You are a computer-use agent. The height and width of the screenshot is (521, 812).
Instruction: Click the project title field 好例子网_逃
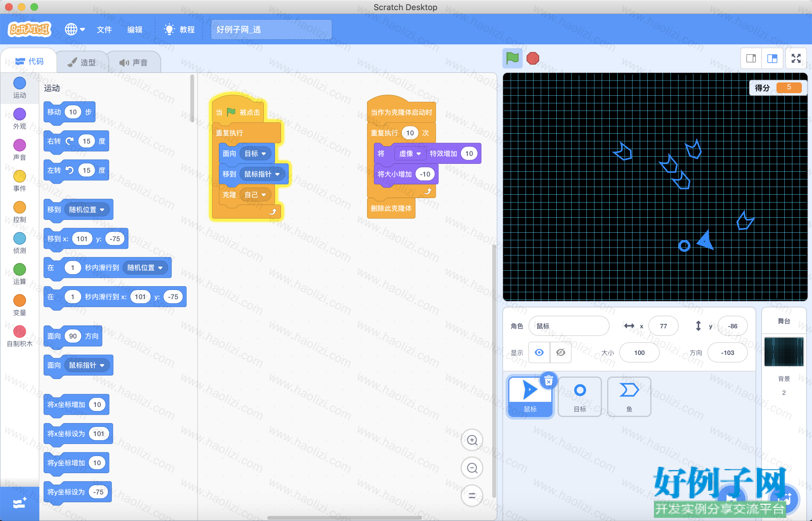pos(271,29)
